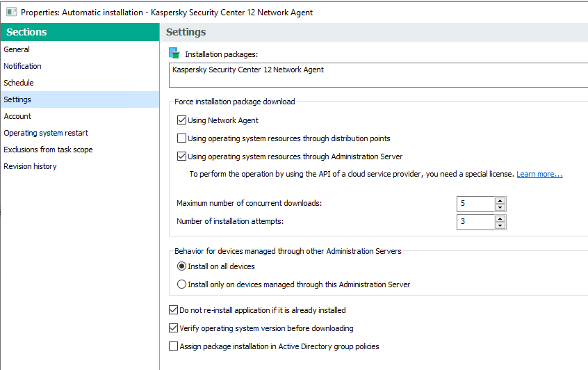Open the Account section
The image size is (588, 370).
click(17, 116)
